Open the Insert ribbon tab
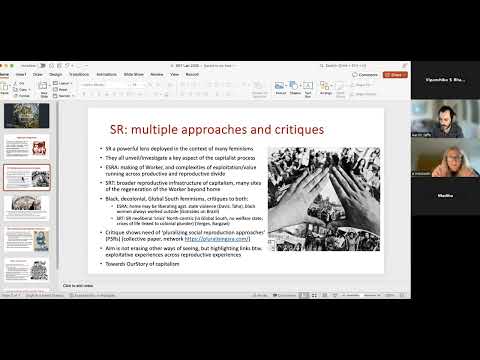 point(21,74)
